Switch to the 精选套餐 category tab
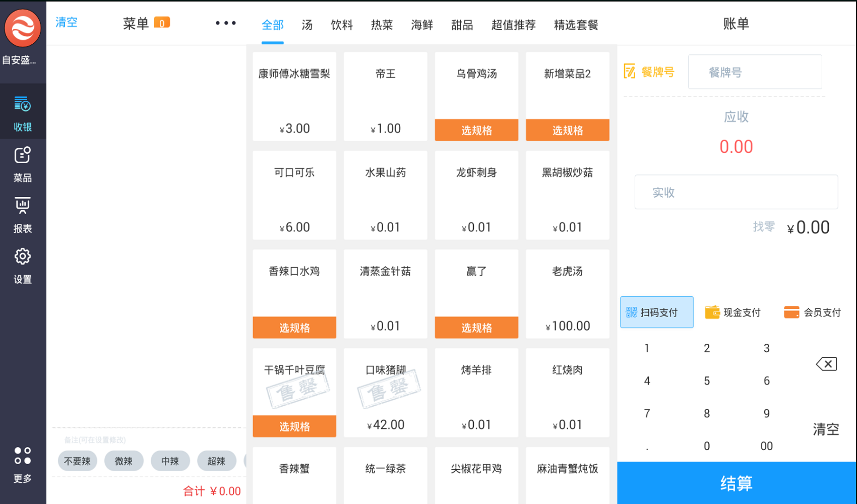Screen dimensions: 857x504 coord(576,25)
